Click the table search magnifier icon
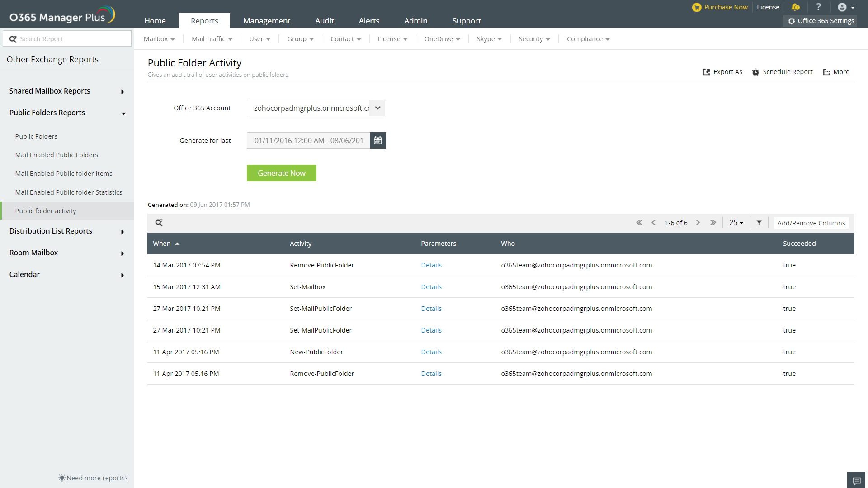 tap(159, 222)
